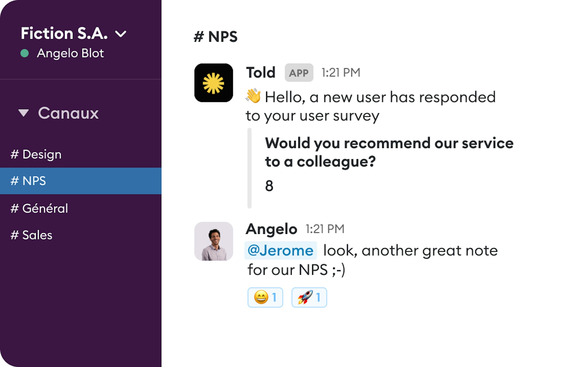Viewport: 588px width, 367px height.
Task: Toggle the grinning face reaction
Action: point(265,297)
